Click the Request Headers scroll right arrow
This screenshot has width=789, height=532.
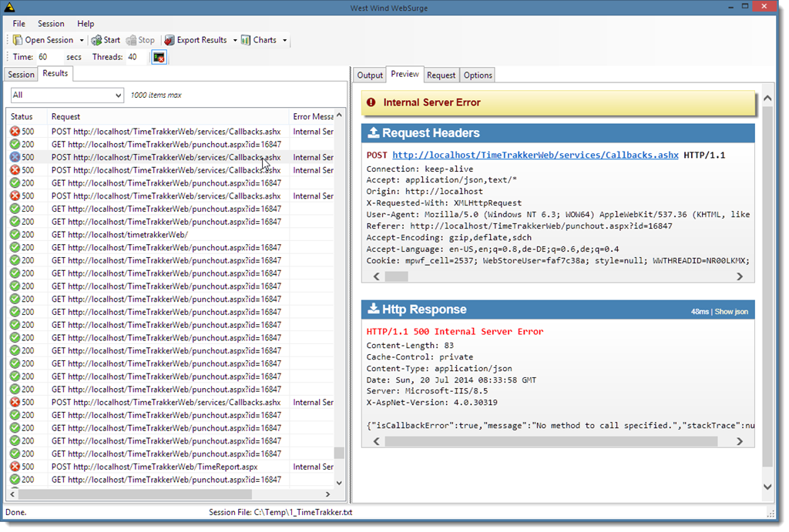[740, 276]
